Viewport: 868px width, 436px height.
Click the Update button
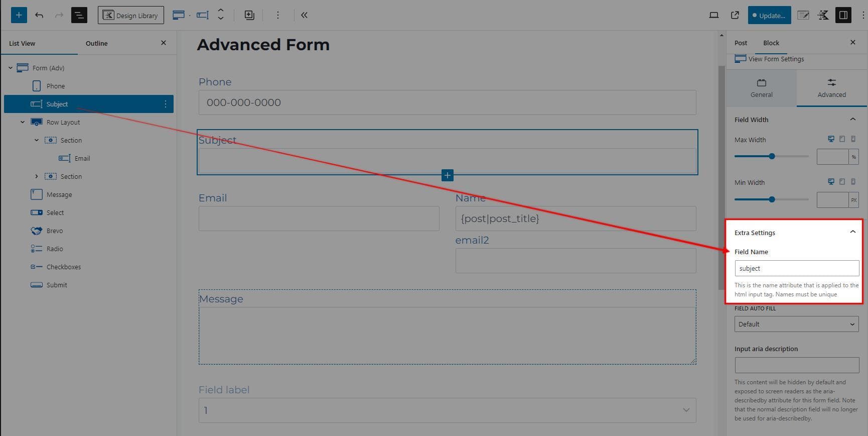pos(769,15)
